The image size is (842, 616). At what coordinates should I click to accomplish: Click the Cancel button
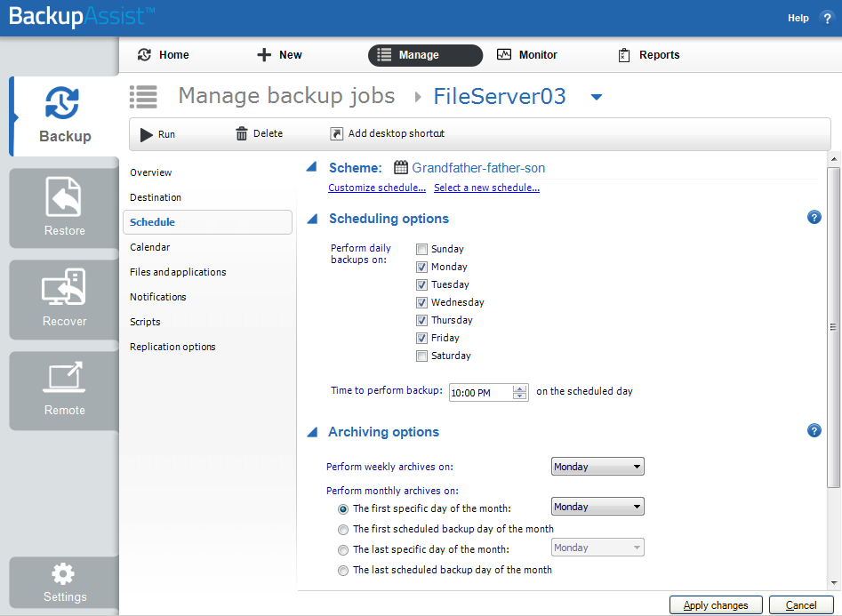pos(801,605)
